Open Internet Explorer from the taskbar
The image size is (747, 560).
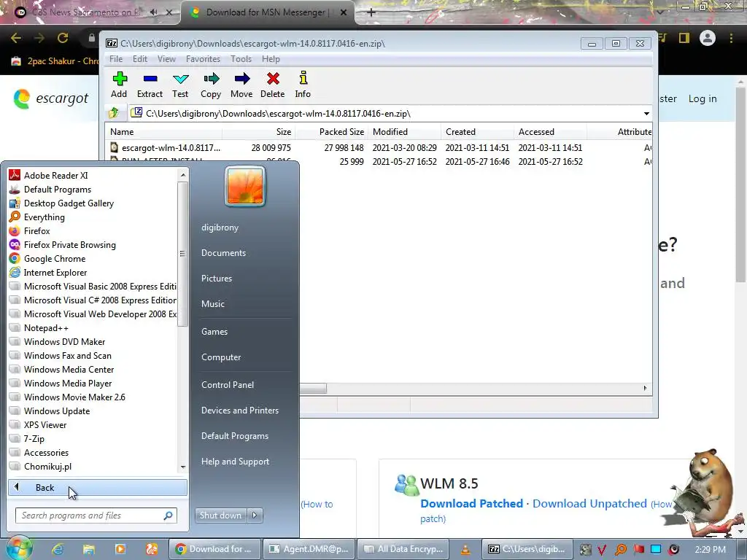(x=58, y=549)
